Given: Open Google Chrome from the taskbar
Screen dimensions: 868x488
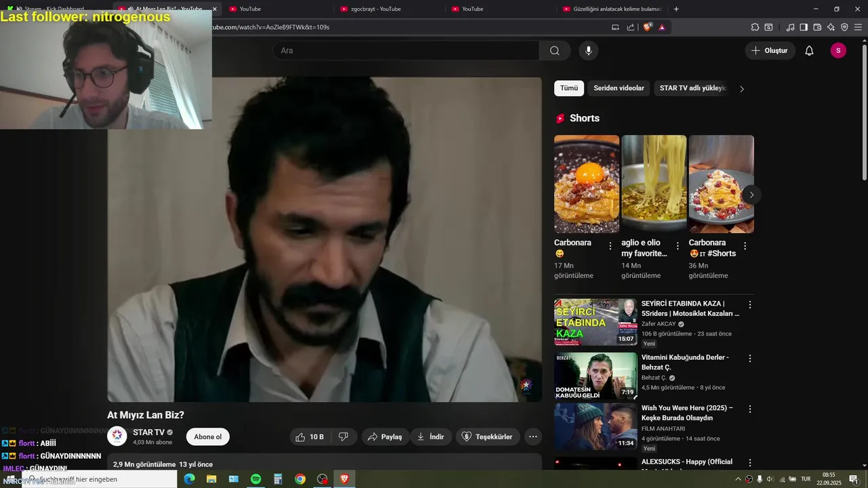Looking at the screenshot, I should [300, 479].
